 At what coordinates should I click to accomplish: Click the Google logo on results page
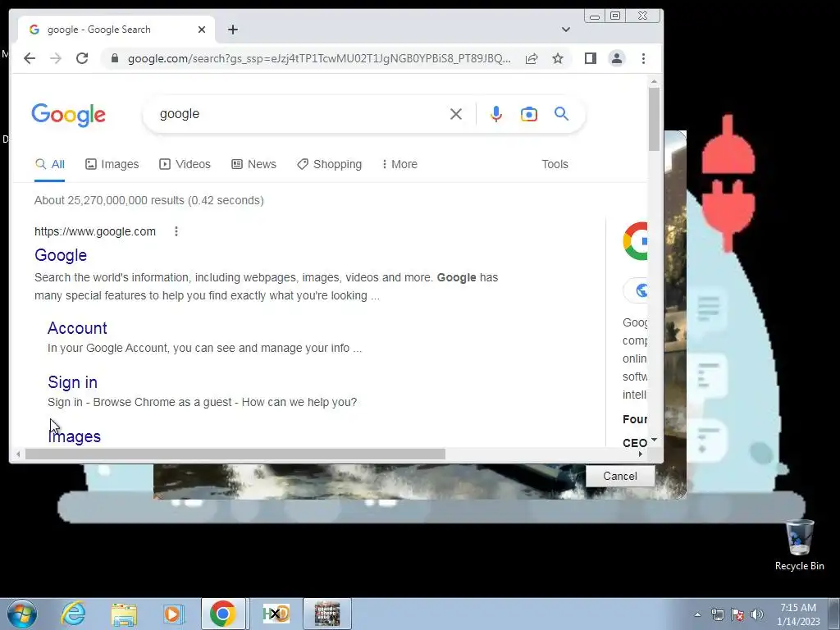pyautogui.click(x=69, y=115)
